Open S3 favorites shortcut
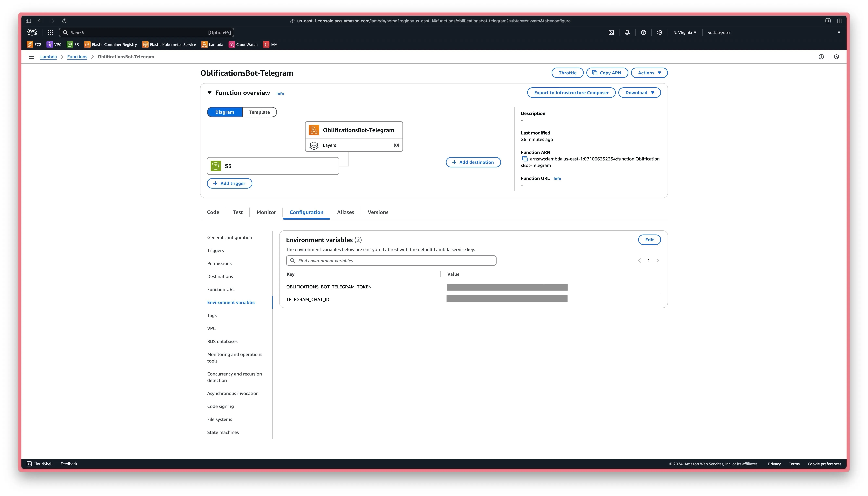 [73, 44]
